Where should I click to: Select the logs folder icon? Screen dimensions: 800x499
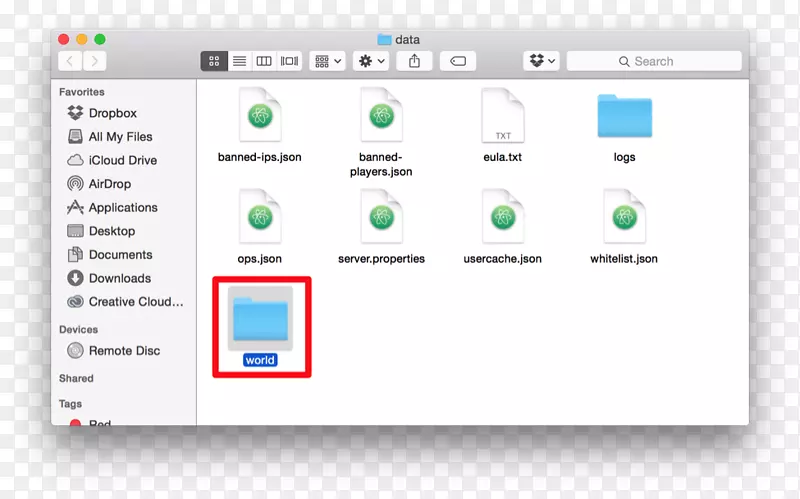[x=624, y=116]
